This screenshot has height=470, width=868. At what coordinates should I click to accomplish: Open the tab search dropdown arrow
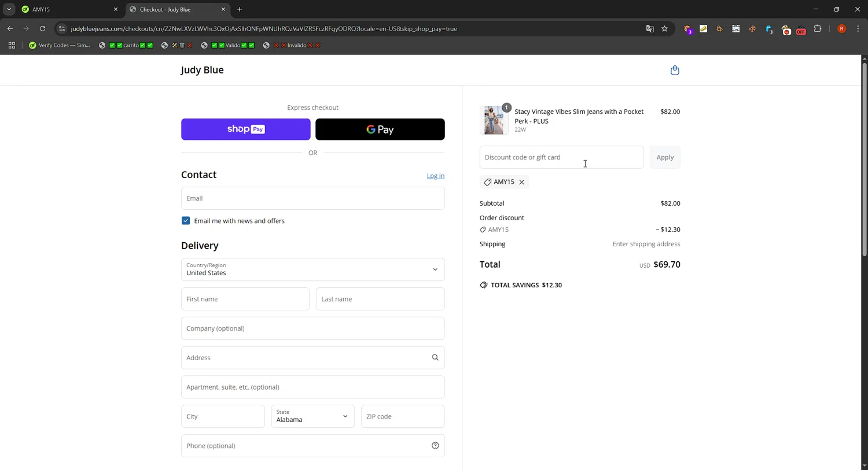coord(9,9)
